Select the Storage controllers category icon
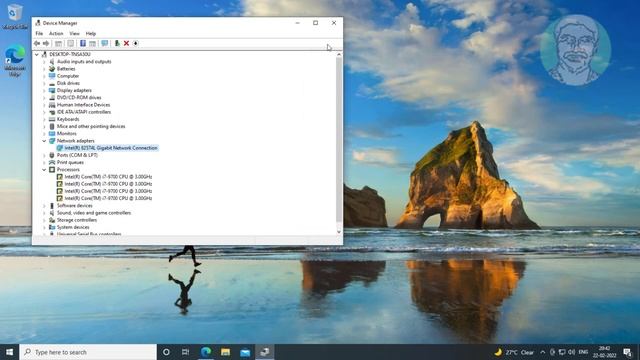The height and width of the screenshot is (360, 640). pyautogui.click(x=52, y=220)
